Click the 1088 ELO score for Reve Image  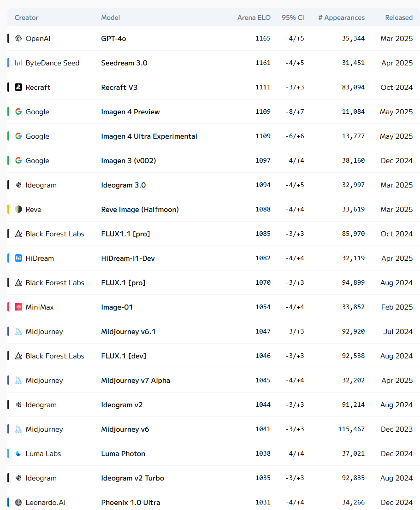(263, 209)
